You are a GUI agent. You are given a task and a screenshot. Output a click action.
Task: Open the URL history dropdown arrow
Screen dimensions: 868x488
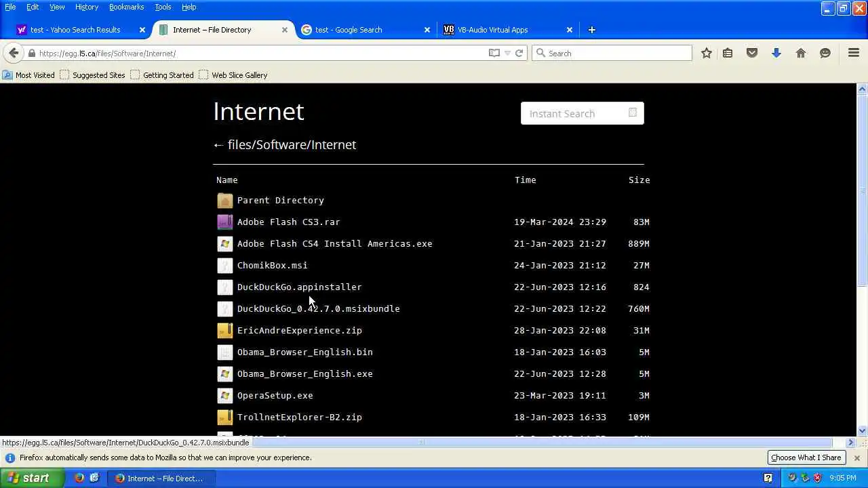507,53
